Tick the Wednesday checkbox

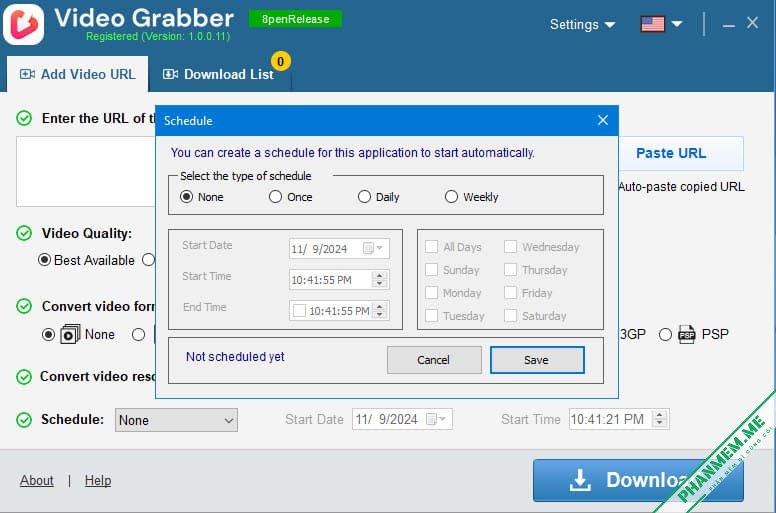[x=510, y=246]
